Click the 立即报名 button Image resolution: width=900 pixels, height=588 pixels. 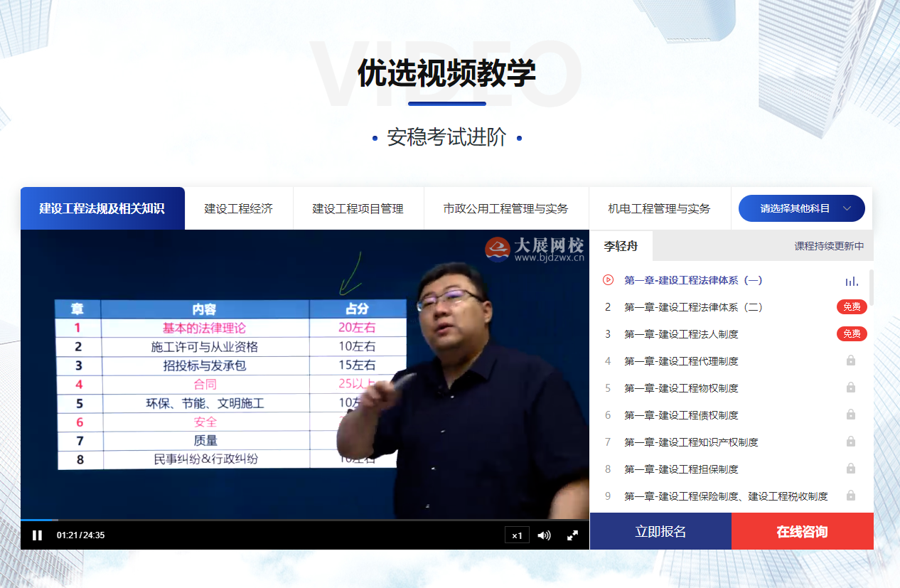click(x=660, y=532)
